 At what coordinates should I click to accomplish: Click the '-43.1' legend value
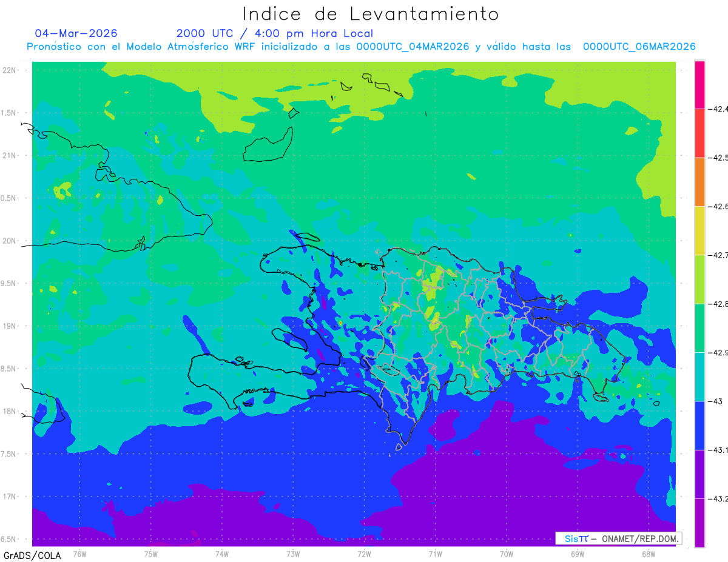pos(718,450)
